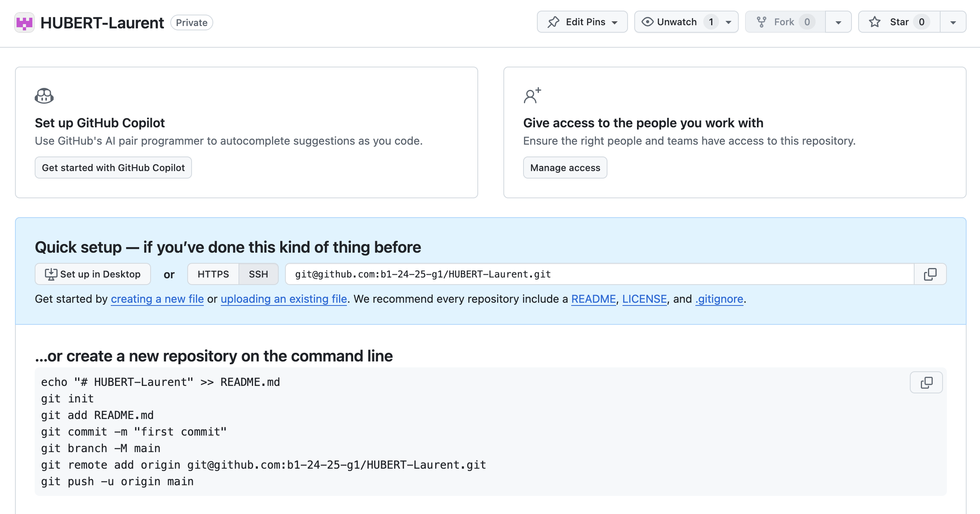Click the .gitignore link
980x514 pixels.
(719, 299)
